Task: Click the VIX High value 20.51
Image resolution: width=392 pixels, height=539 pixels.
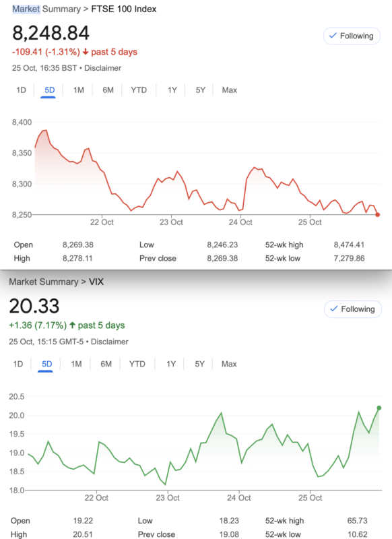Action: (83, 534)
